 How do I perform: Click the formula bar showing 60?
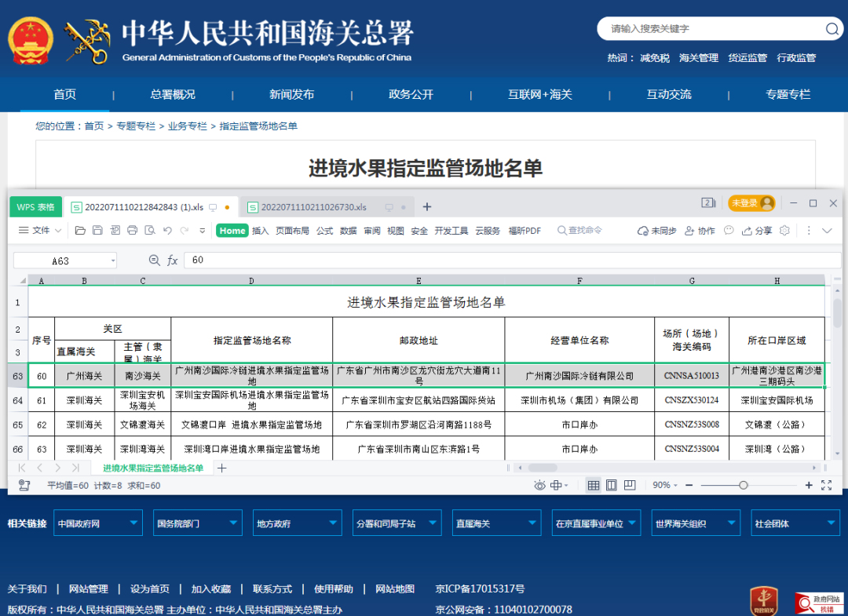512,261
